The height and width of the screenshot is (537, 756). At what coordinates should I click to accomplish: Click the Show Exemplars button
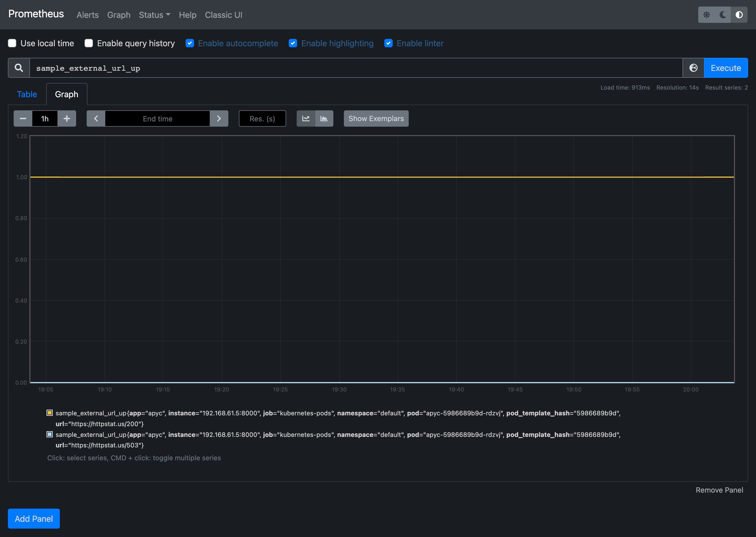coord(376,118)
